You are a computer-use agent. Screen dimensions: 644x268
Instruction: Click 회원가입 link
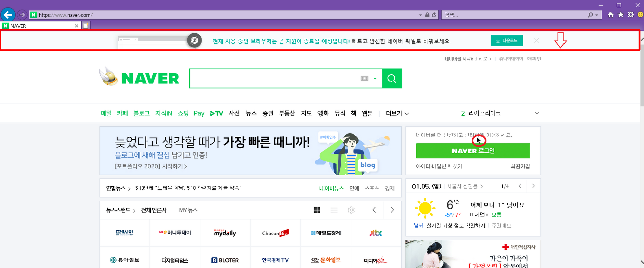[x=520, y=166]
